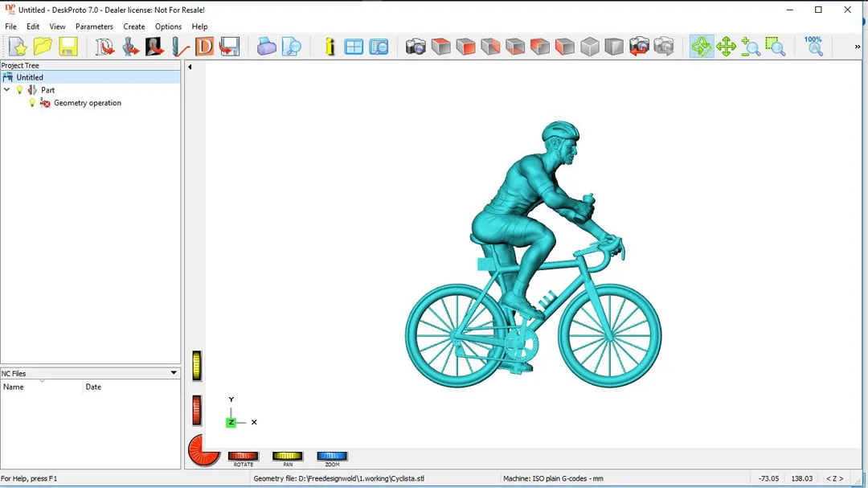The height and width of the screenshot is (488, 868).
Task: Expand the toolbar overflow chevron
Action: coord(857,47)
